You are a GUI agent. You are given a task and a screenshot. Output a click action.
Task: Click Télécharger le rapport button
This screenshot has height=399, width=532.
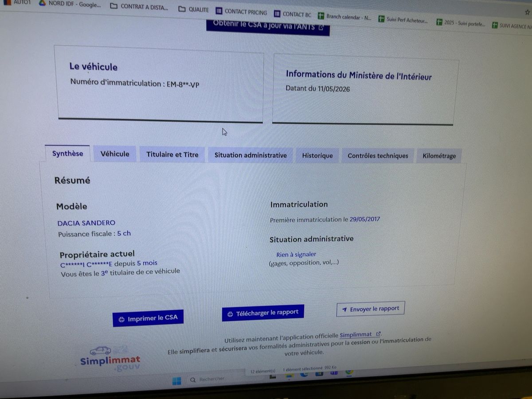tap(263, 313)
